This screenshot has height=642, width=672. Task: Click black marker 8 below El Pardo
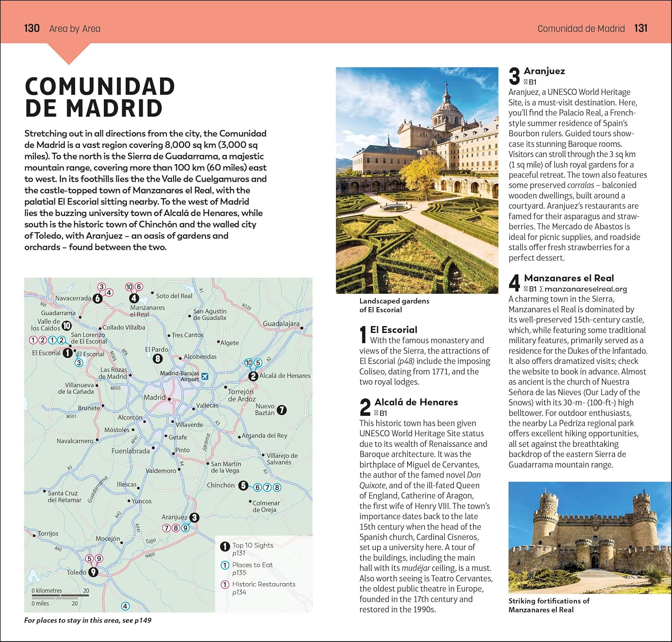(157, 358)
